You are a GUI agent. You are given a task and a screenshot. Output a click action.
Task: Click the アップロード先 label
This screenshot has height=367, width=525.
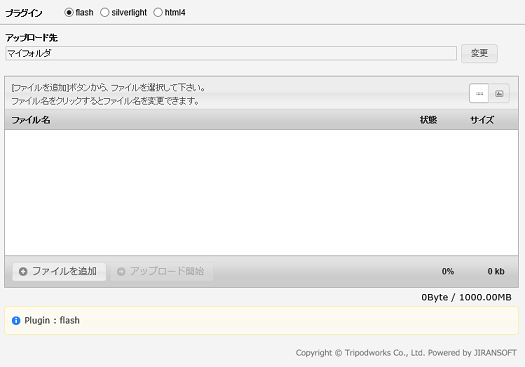(31, 38)
